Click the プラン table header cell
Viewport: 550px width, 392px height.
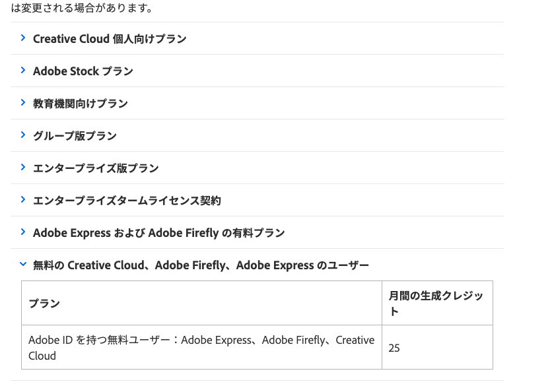tap(201, 303)
